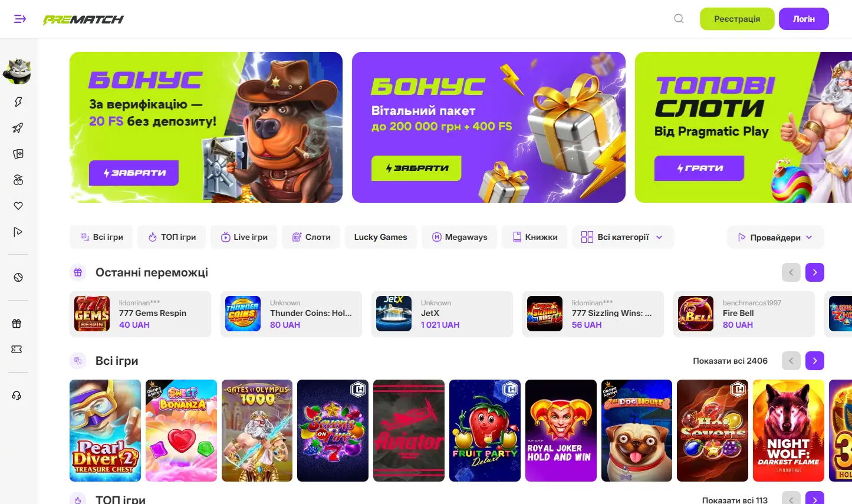Open the Провайдери dropdown

775,237
